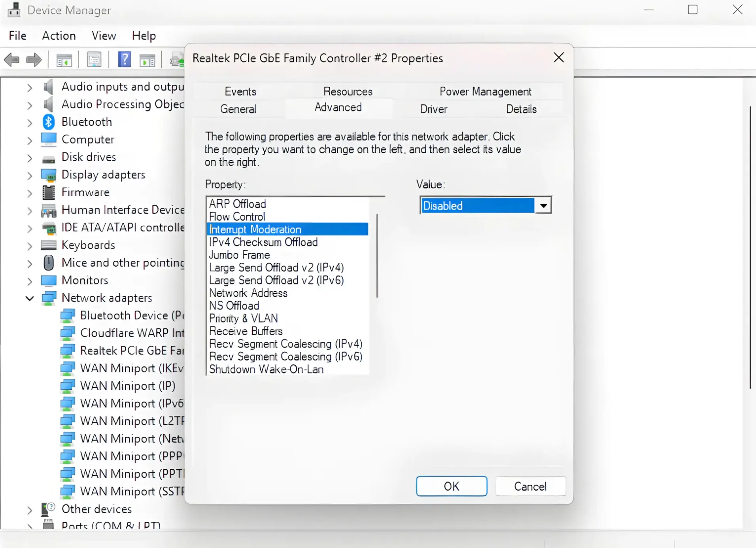Select the Receive Buffers property
Viewport: 756px width, 548px height.
tap(287, 331)
